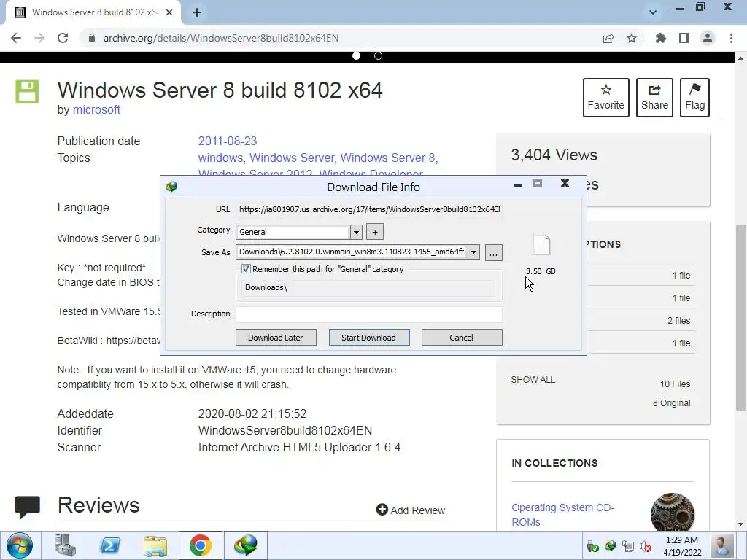Select the first carousel dot
Image resolution: width=747 pixels, height=560 pixels.
[356, 55]
